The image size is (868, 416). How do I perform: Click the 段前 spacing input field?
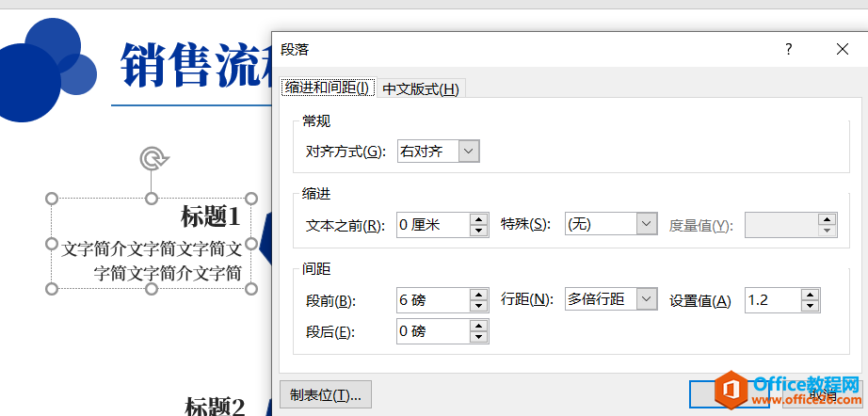pos(433,300)
